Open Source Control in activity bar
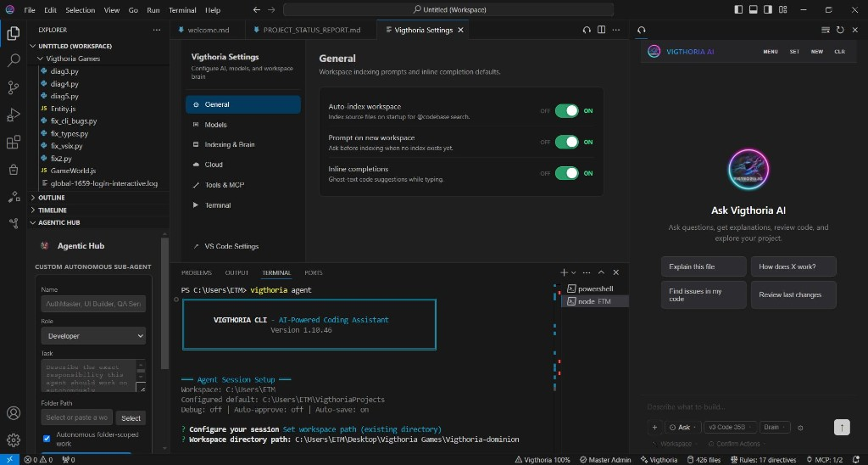Viewport: 868px width, 465px height. pos(14,87)
